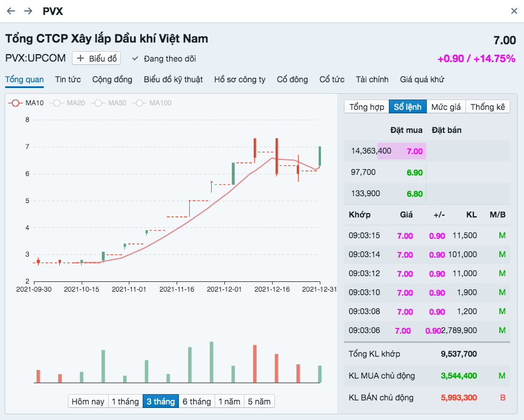
Task: Select the Mức giá panel tab
Action: tap(446, 107)
